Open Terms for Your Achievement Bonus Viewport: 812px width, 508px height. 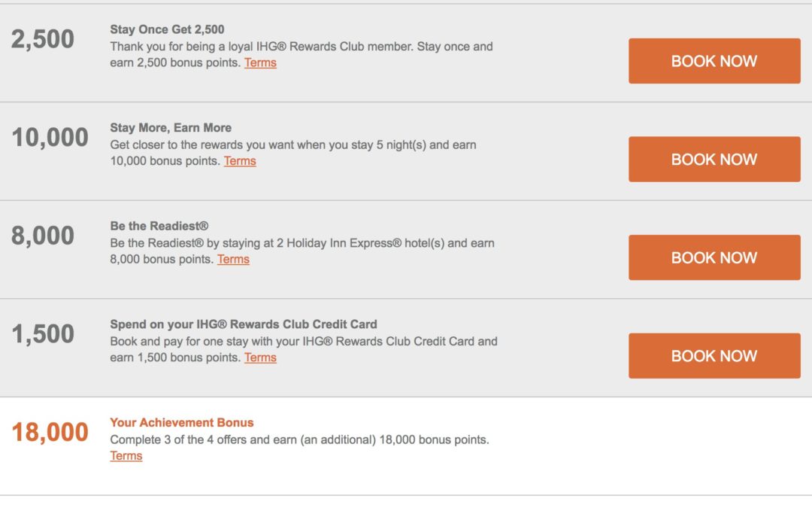126,455
